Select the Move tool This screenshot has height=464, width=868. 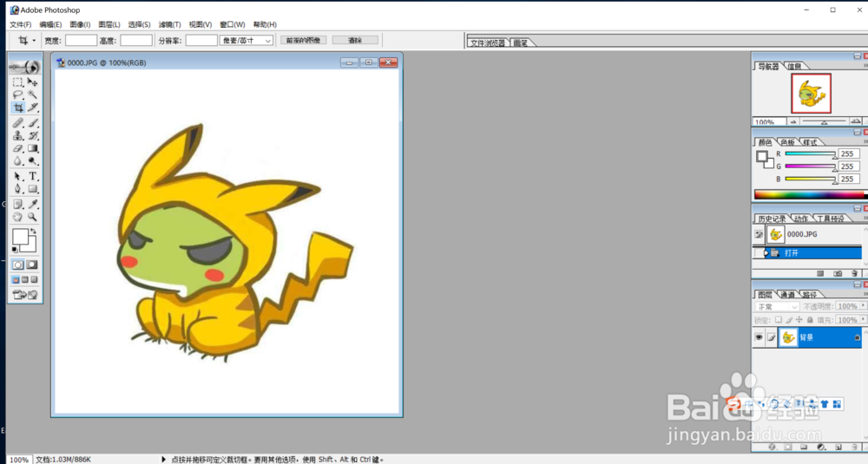click(33, 82)
